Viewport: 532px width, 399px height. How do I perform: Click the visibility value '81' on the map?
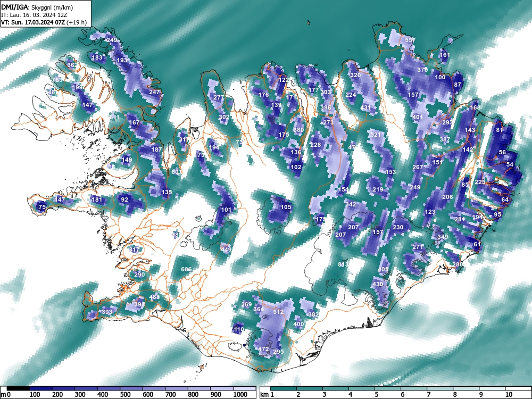pyautogui.click(x=500, y=130)
